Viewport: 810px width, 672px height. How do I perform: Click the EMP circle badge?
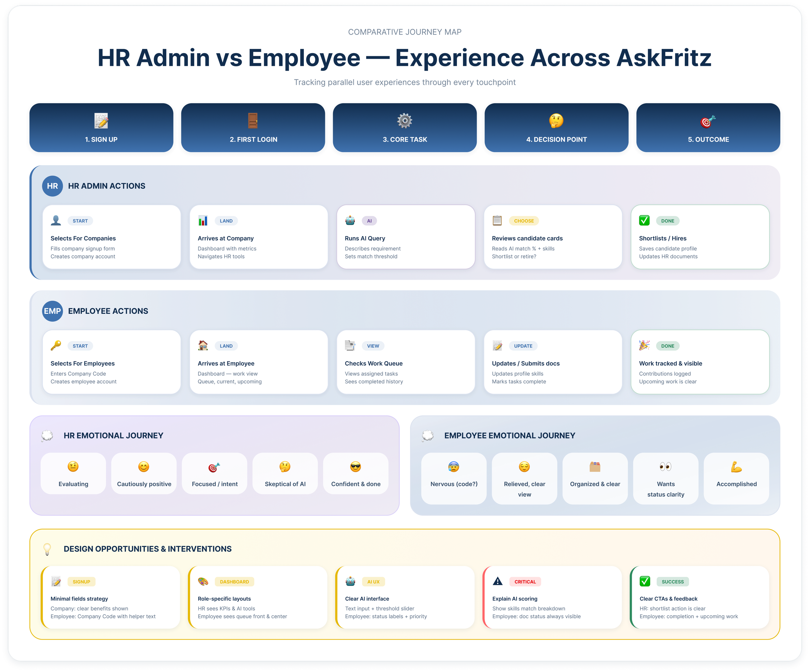[52, 311]
